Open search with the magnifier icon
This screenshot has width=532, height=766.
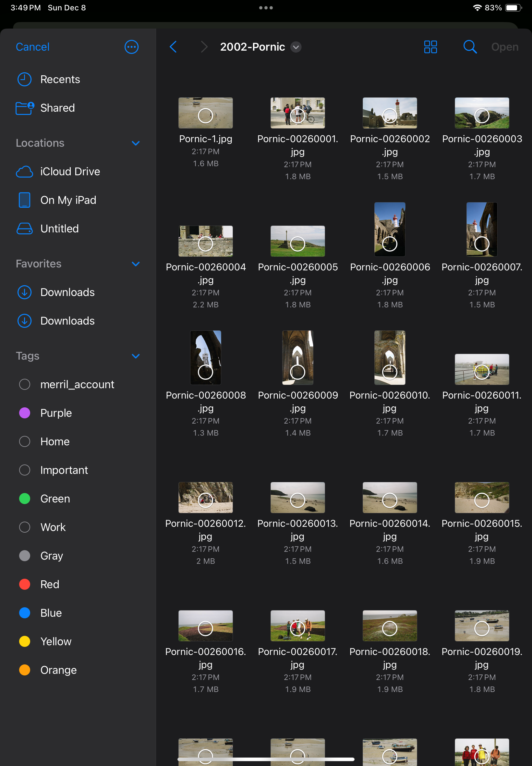470,47
